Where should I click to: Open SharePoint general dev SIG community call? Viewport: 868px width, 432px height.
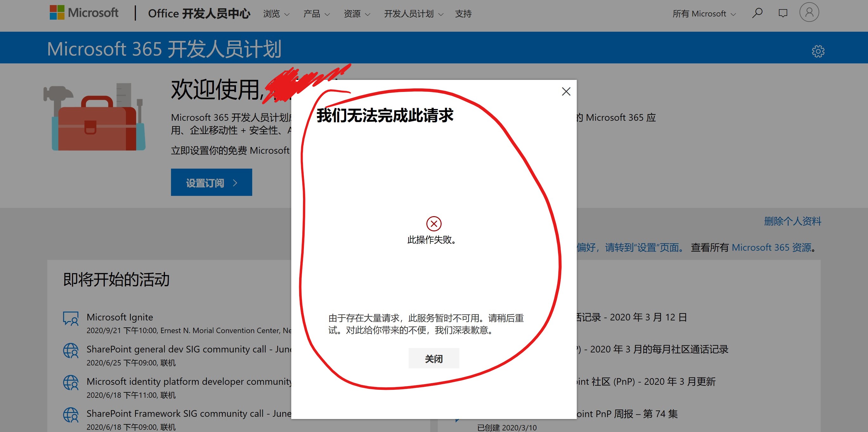pos(189,349)
